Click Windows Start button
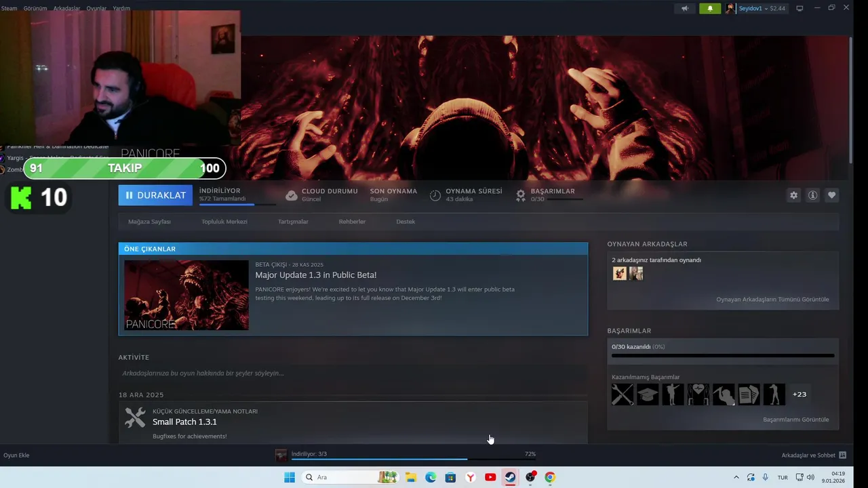Screen dimensions: 868x488 (290, 477)
